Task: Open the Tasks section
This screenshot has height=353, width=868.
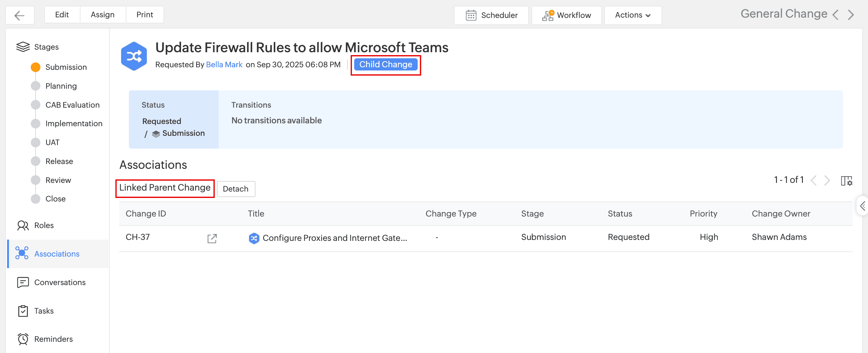Action: click(44, 311)
